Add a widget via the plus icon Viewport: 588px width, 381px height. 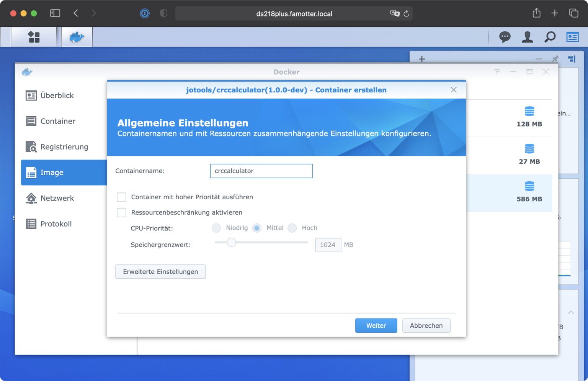tap(421, 59)
